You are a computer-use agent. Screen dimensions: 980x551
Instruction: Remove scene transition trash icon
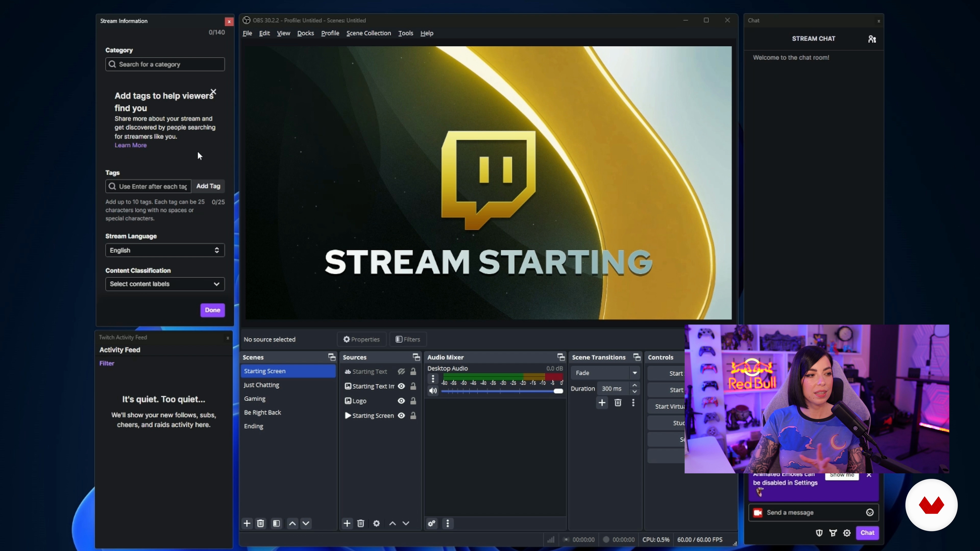pyautogui.click(x=618, y=402)
